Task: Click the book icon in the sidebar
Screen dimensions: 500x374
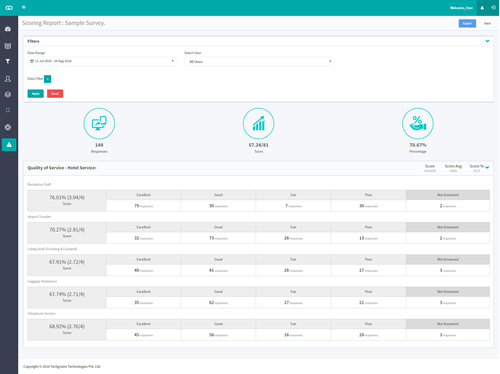Action: [x=8, y=46]
